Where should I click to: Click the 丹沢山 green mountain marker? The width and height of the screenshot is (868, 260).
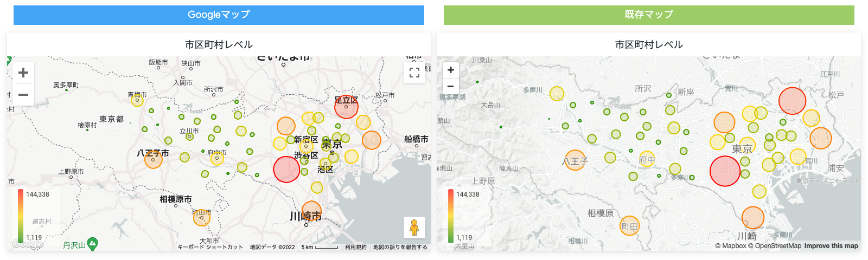tap(93, 244)
